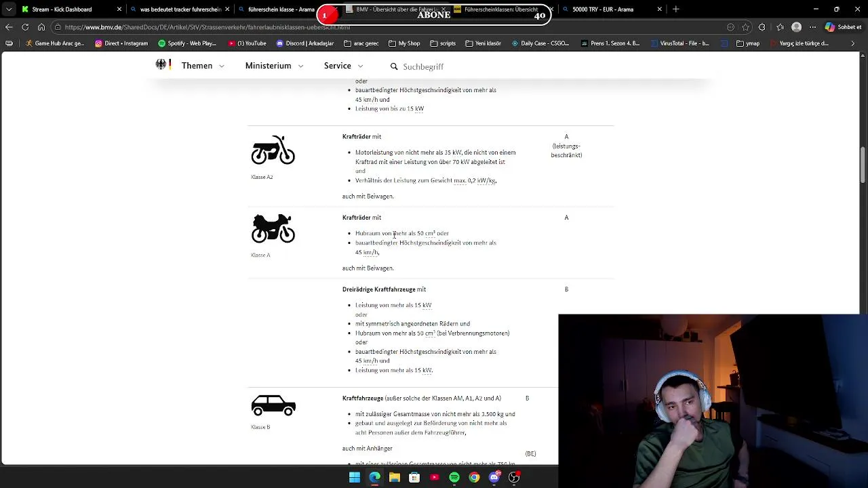Open (1) YouTube bookmark
The image size is (868, 488).
tap(247, 43)
